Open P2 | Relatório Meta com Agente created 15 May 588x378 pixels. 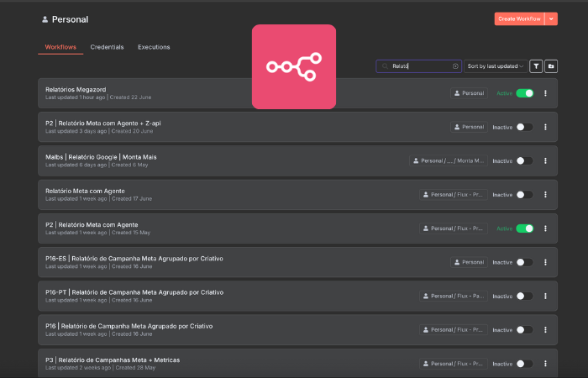(92, 225)
